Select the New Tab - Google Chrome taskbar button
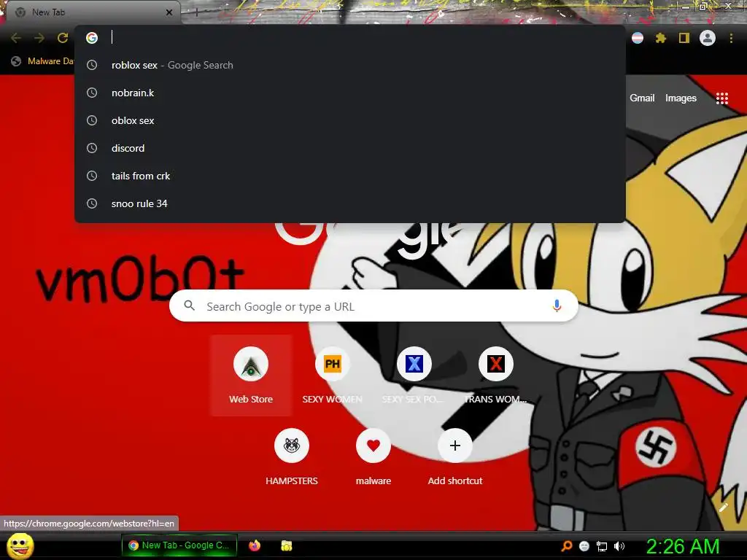The height and width of the screenshot is (560, 747). click(179, 545)
